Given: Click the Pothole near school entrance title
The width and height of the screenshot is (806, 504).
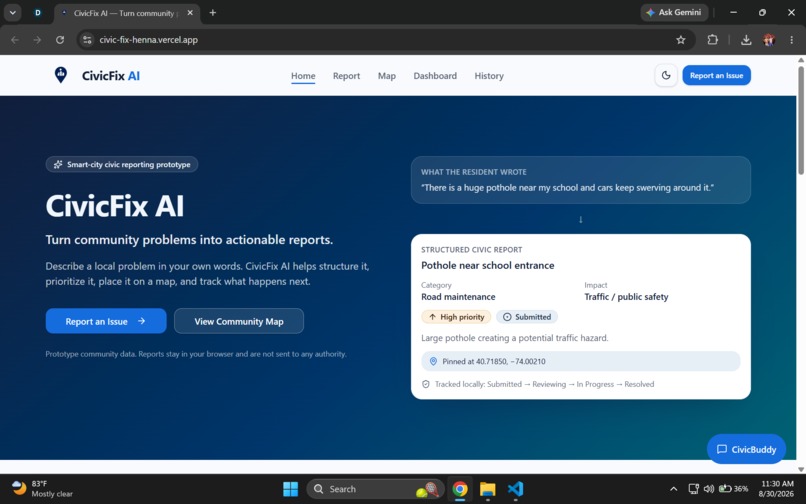Looking at the screenshot, I should 487,265.
